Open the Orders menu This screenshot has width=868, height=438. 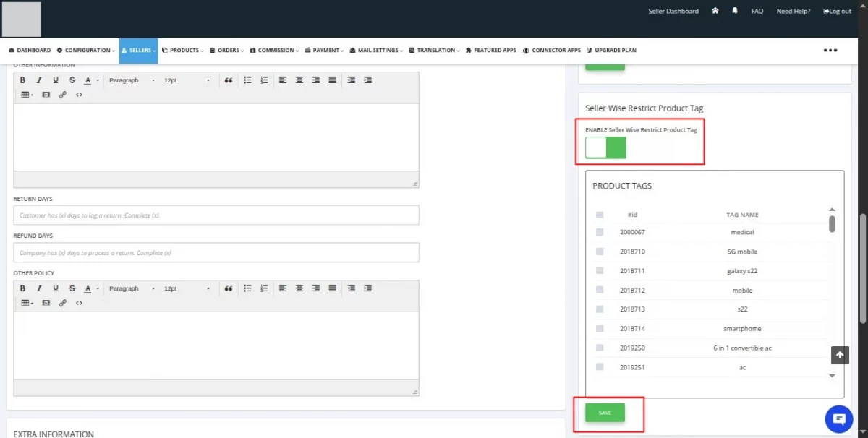[227, 51]
